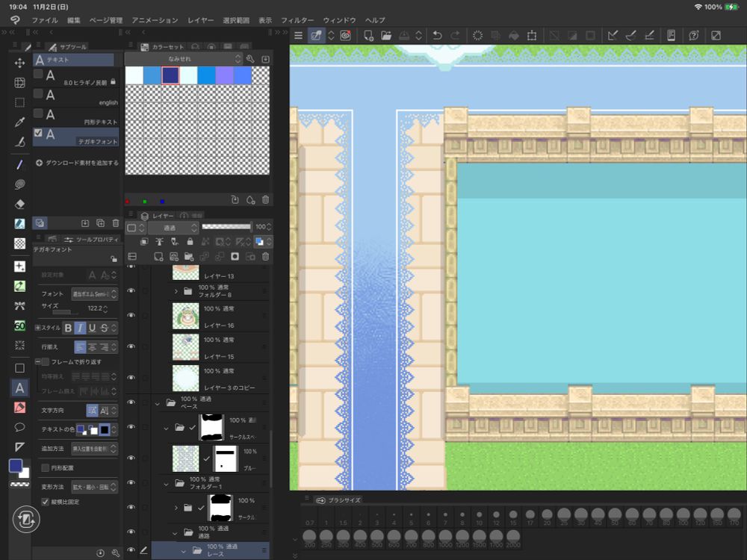
Task: Click the Open file folder icon
Action: (386, 35)
